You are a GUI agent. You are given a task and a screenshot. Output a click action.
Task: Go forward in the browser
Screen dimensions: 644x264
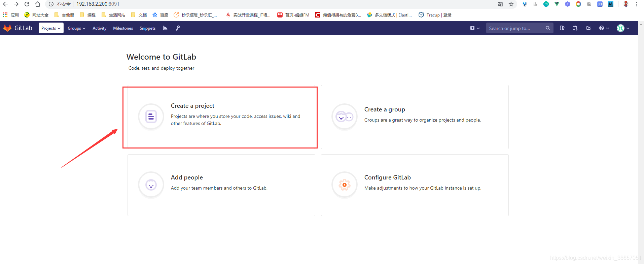16,4
